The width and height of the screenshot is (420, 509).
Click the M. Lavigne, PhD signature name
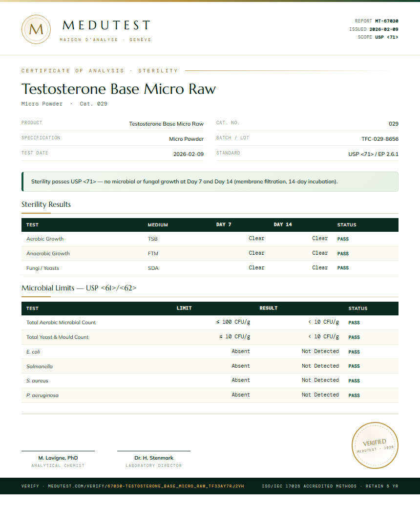(x=58, y=458)
